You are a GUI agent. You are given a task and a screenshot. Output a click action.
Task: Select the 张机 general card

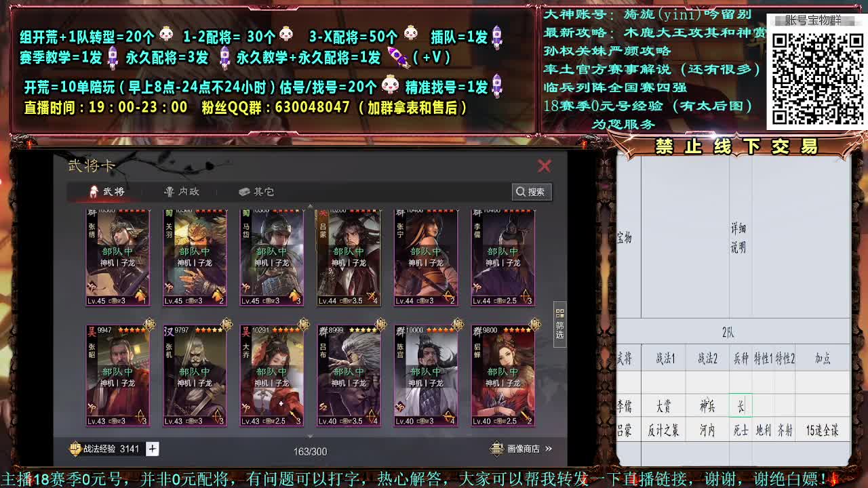[x=195, y=376]
